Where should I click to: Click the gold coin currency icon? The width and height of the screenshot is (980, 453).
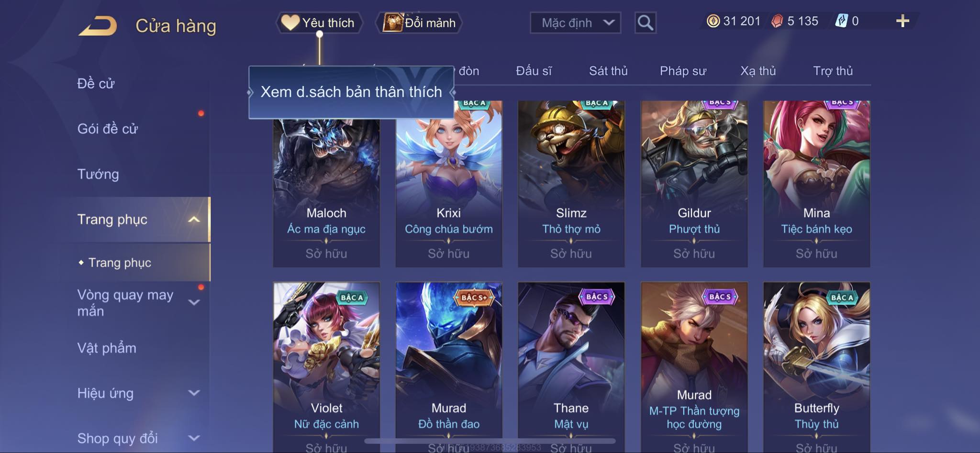point(713,21)
